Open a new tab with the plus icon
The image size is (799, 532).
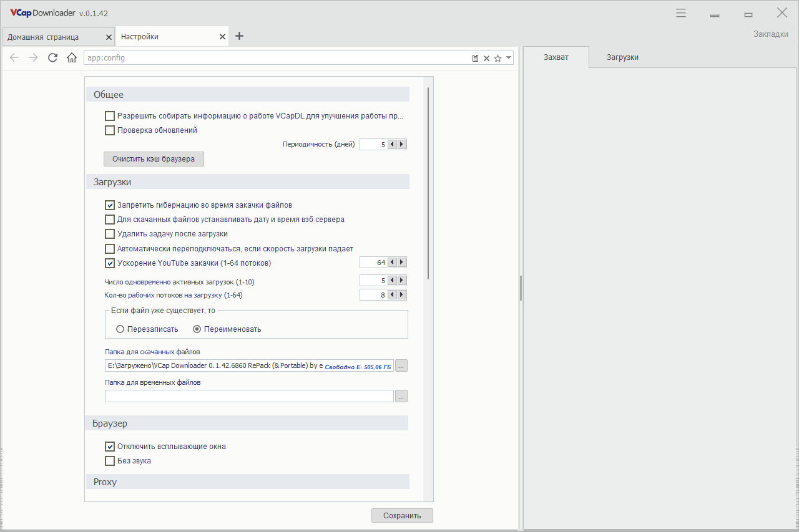coord(239,36)
